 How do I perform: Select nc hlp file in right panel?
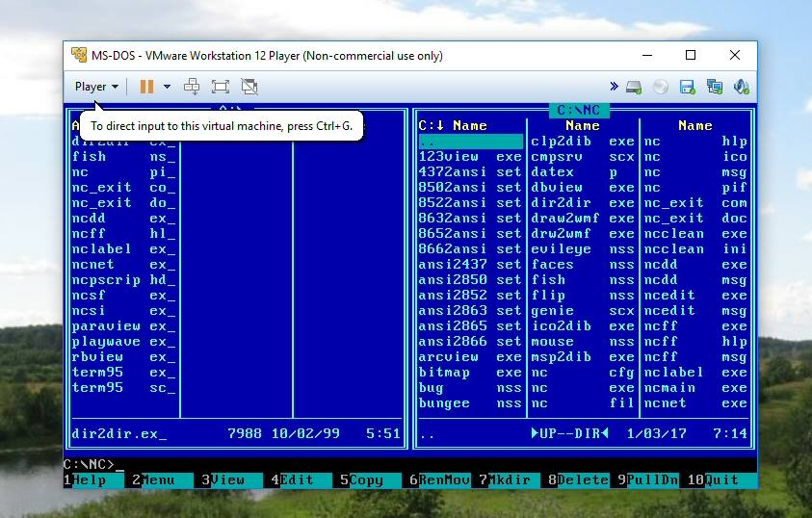(x=695, y=142)
